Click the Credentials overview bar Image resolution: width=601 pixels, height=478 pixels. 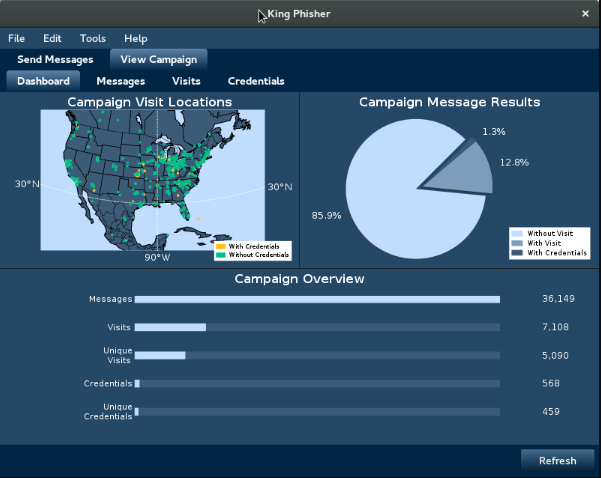click(317, 384)
